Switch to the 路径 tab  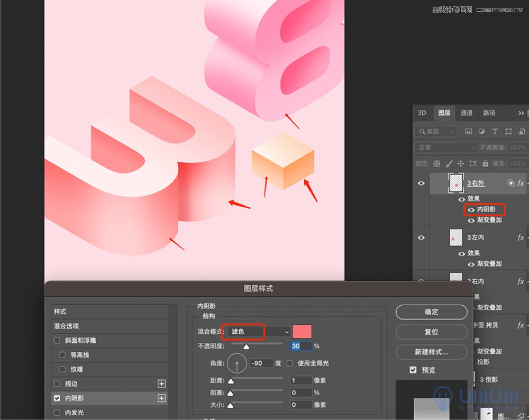[489, 113]
